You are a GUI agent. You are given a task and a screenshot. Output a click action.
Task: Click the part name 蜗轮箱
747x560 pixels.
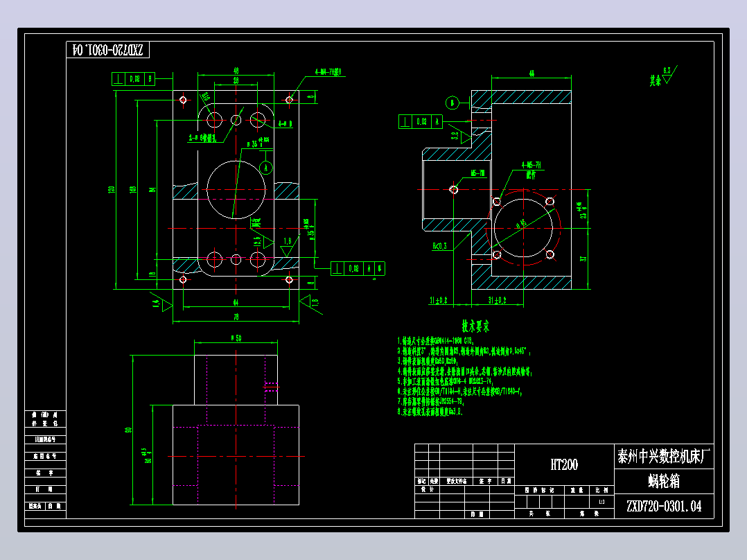pyautogui.click(x=664, y=482)
